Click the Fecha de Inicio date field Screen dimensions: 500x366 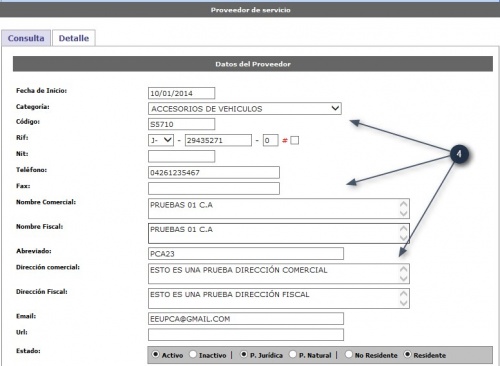(181, 93)
